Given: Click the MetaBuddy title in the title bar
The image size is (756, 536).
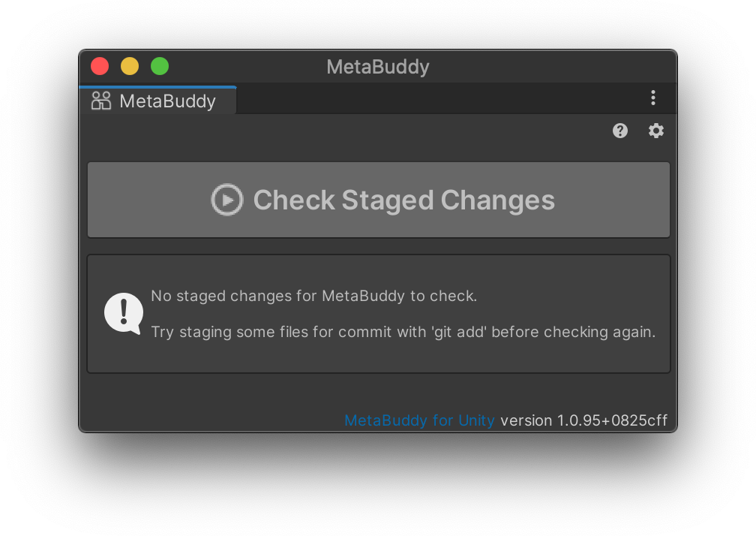Looking at the screenshot, I should point(378,67).
